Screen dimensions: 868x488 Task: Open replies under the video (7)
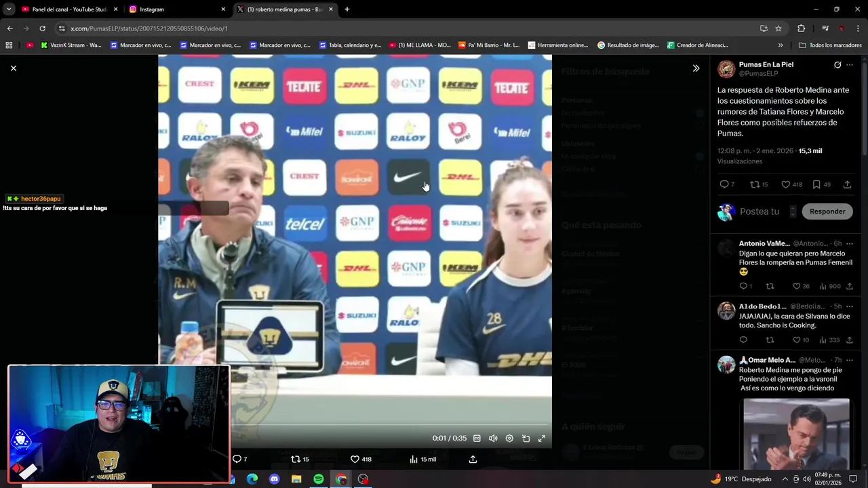click(240, 460)
